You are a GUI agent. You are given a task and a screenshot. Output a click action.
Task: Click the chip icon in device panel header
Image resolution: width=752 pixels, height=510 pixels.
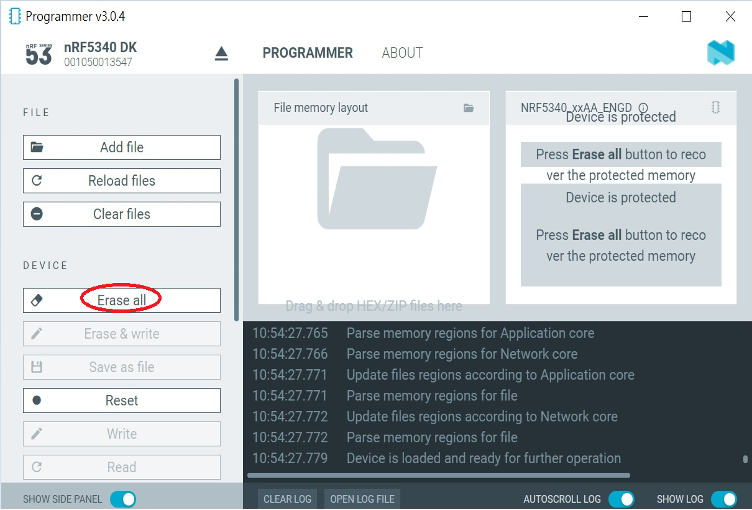coord(715,107)
